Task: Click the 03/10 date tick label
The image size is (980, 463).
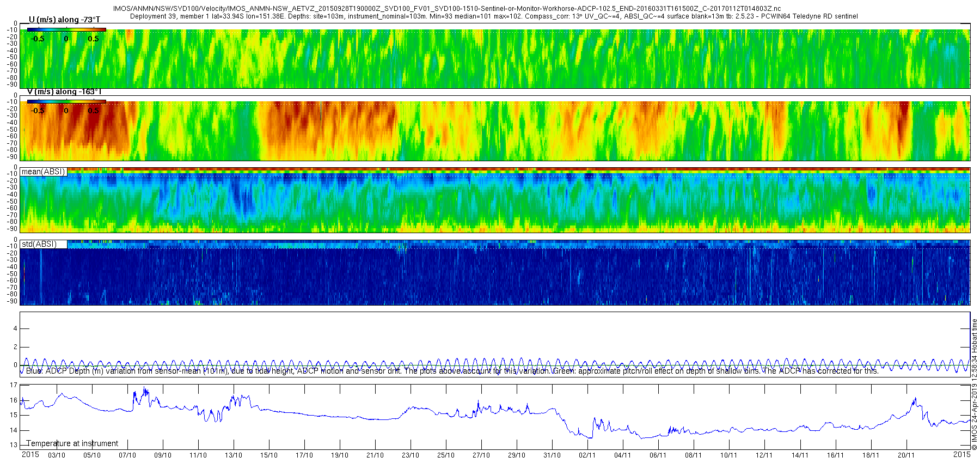Action: pos(57,455)
